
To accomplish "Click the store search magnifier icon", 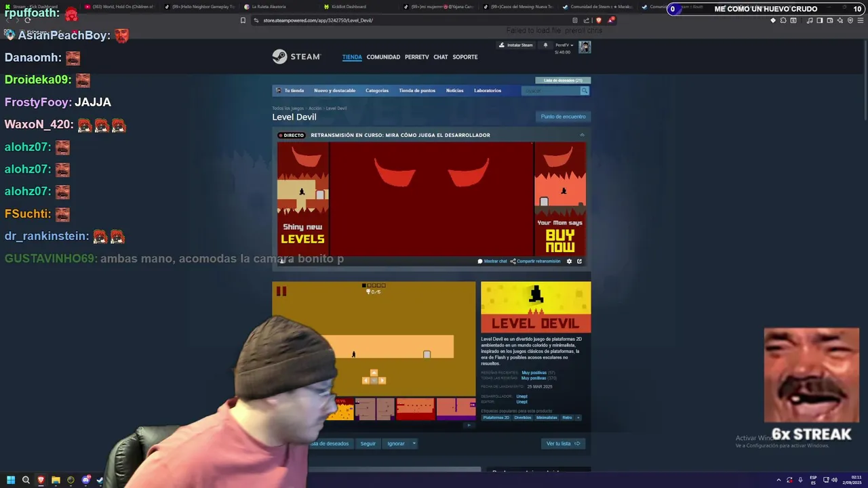I will click(585, 91).
